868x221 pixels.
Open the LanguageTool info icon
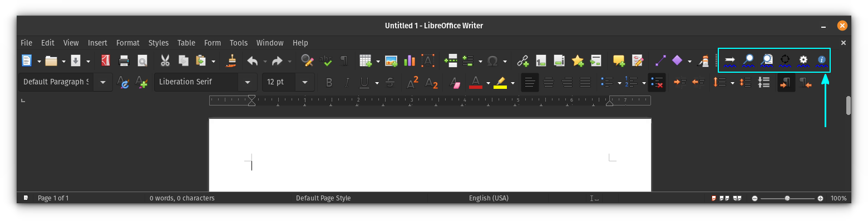click(x=821, y=60)
